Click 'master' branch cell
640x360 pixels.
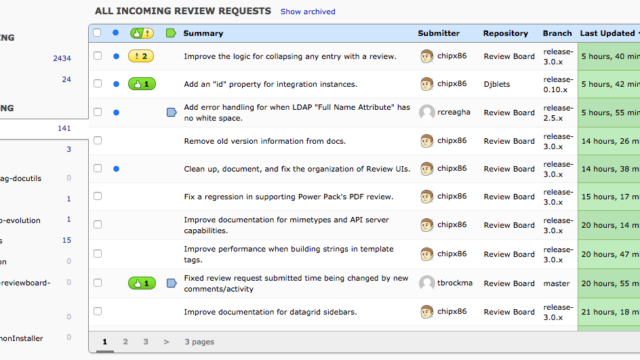556,283
